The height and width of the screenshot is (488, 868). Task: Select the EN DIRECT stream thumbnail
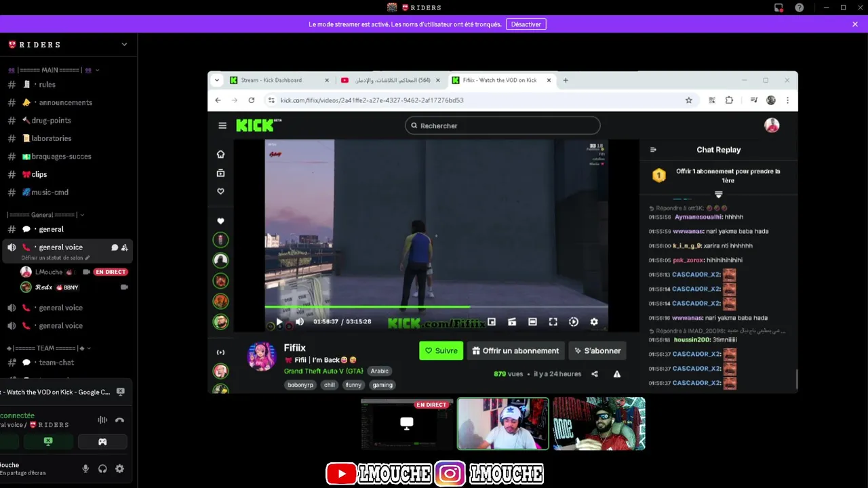point(407,424)
